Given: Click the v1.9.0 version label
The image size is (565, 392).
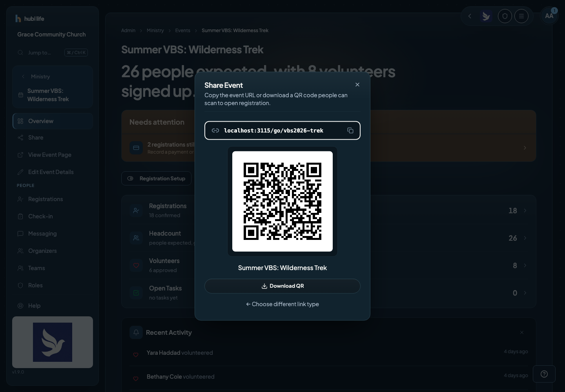Looking at the screenshot, I should (x=18, y=372).
